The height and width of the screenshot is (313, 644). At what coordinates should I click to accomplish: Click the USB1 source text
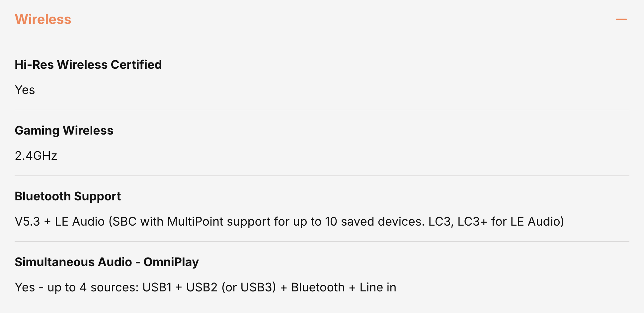(157, 287)
